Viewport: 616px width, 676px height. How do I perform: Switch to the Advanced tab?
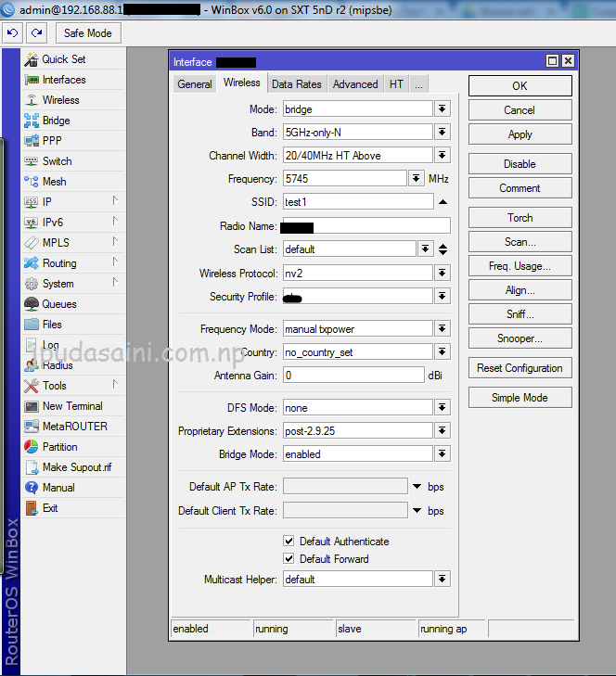coord(355,84)
